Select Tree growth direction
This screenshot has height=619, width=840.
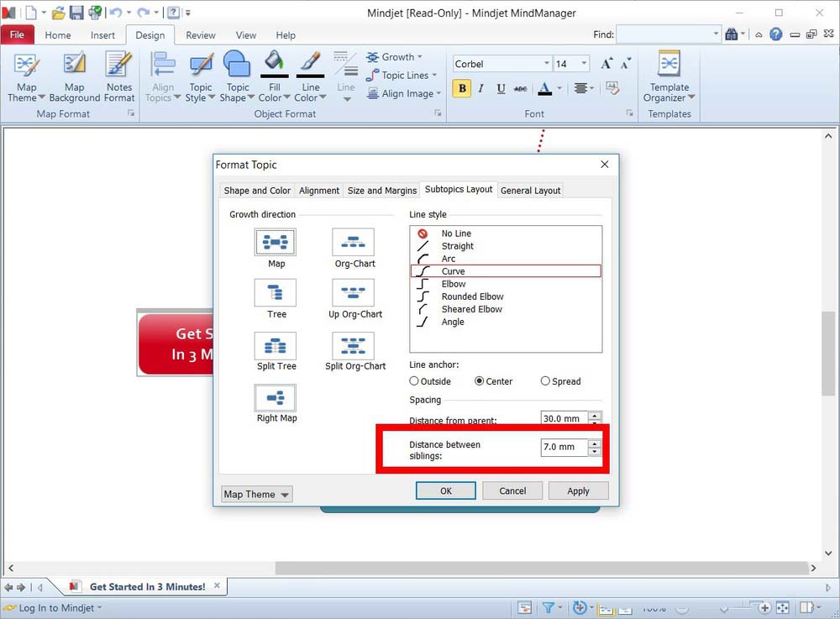point(276,293)
